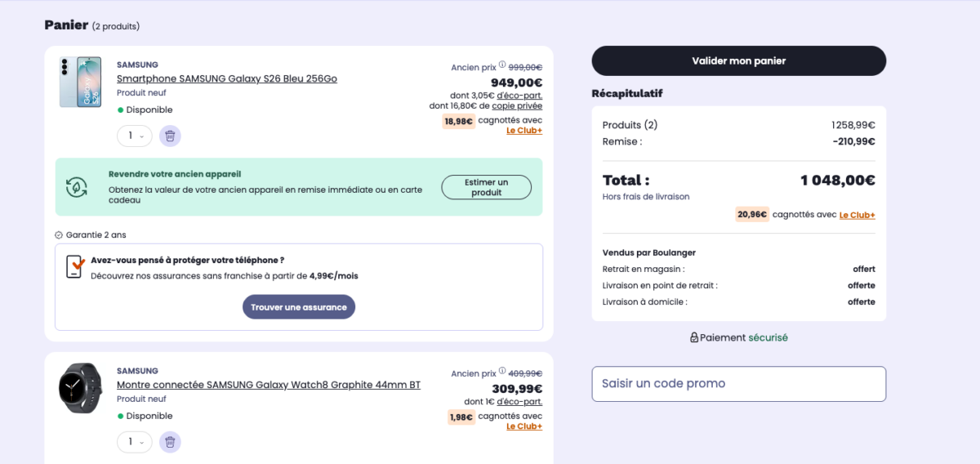Open quantity dropdown for Galaxy Watch8
980x464 pixels.
tap(135, 442)
